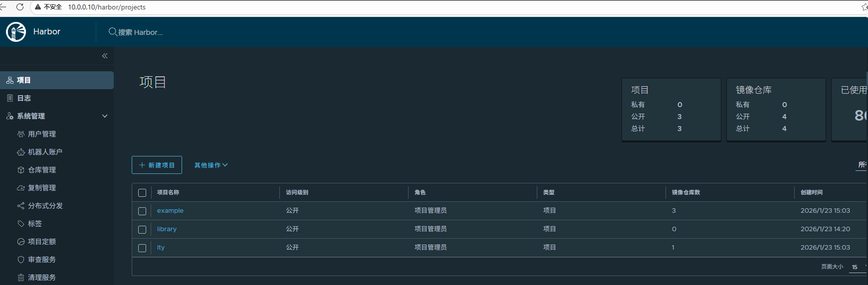Collapse the sidebar with double-chevron icon
The height and width of the screenshot is (285, 868).
105,56
